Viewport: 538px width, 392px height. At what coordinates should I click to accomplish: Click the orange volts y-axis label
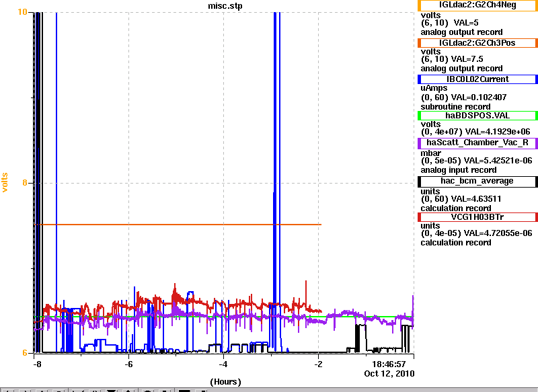coord(5,182)
